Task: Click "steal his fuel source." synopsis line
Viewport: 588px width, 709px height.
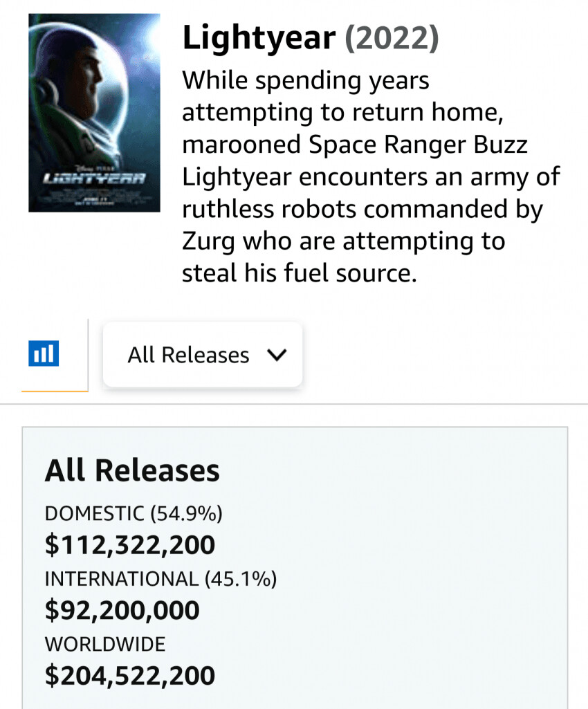Action: [x=300, y=273]
